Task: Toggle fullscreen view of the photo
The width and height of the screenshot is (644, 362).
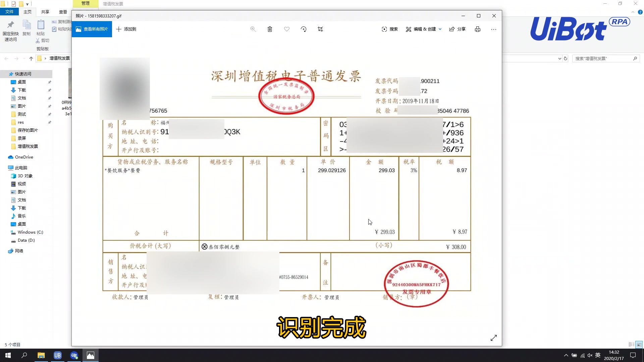Action: [x=494, y=338]
